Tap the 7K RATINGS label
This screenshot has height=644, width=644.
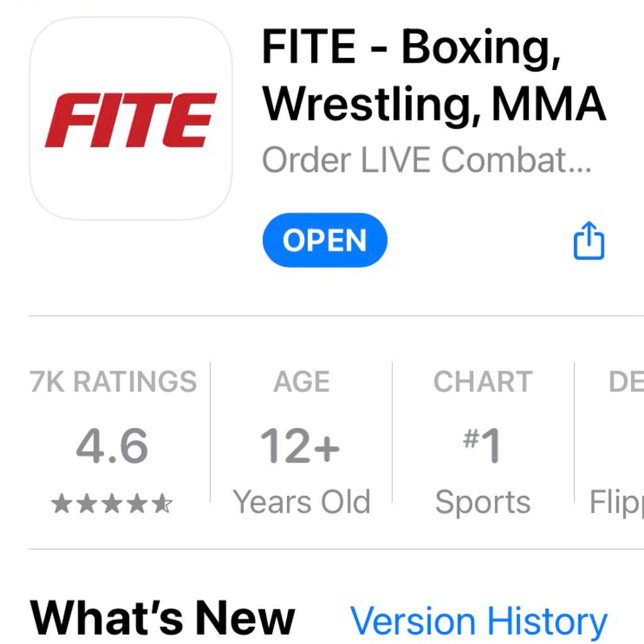[x=113, y=381]
